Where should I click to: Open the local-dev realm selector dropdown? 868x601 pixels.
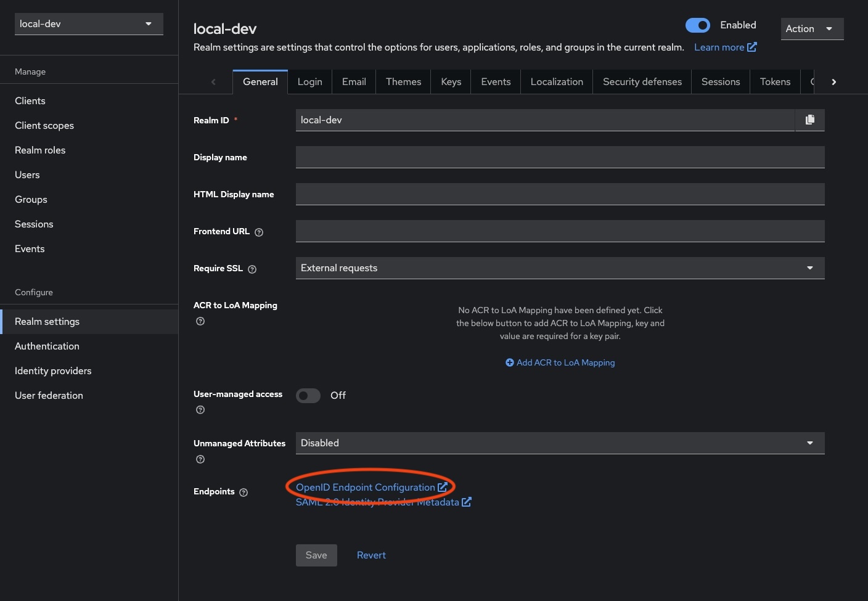(x=88, y=23)
